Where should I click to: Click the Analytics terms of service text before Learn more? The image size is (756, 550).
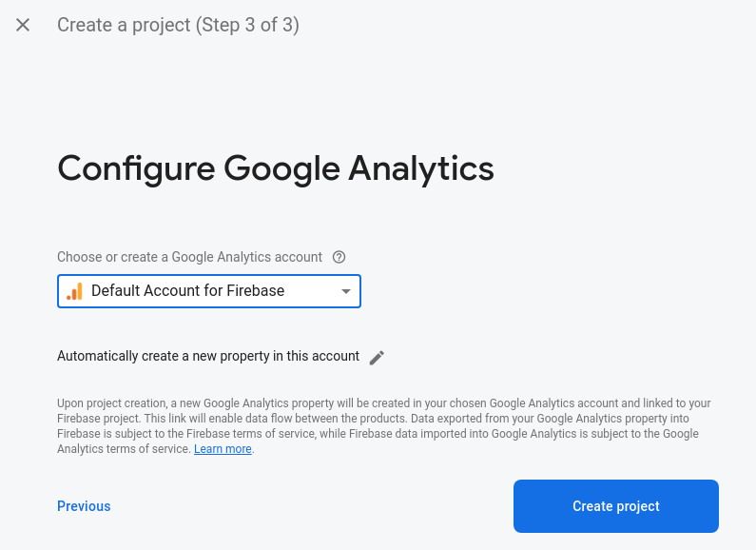click(x=124, y=449)
